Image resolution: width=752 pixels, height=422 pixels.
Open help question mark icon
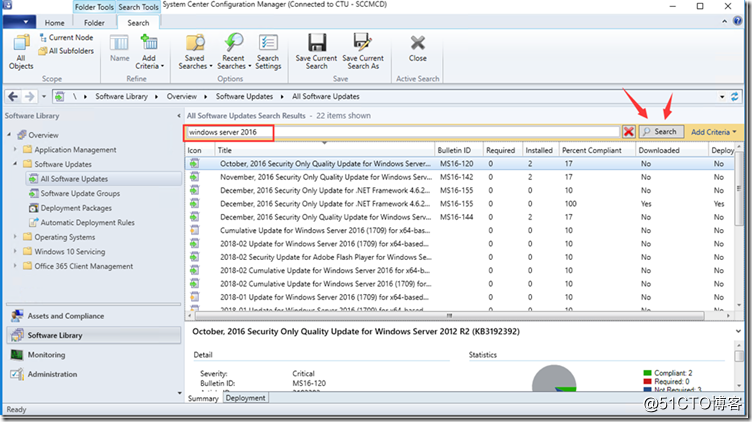pos(738,21)
